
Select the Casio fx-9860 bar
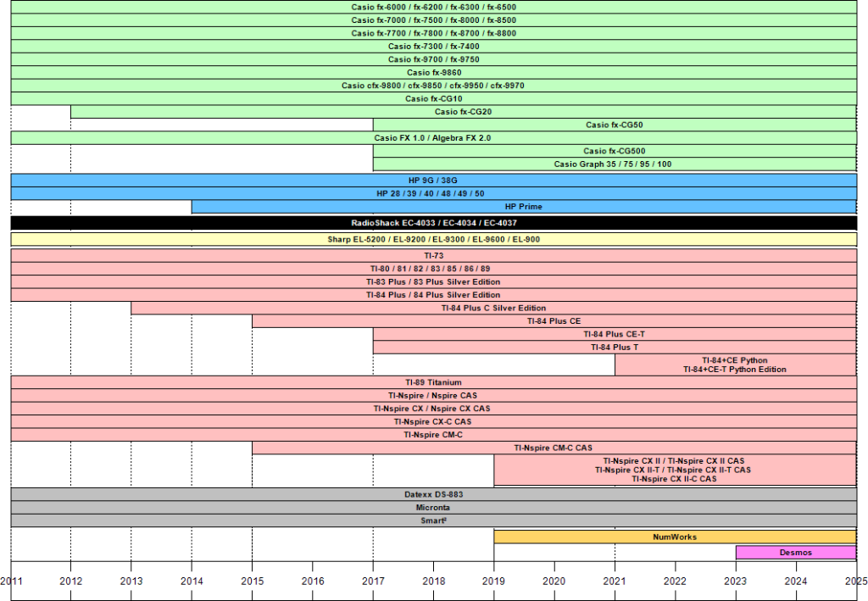(434, 73)
